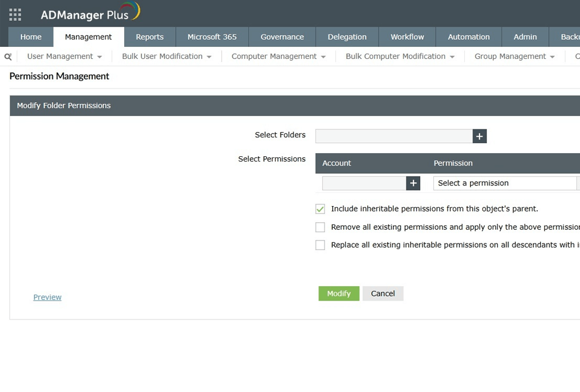580x392 pixels.
Task: Click the Select Folders input field
Action: [394, 136]
